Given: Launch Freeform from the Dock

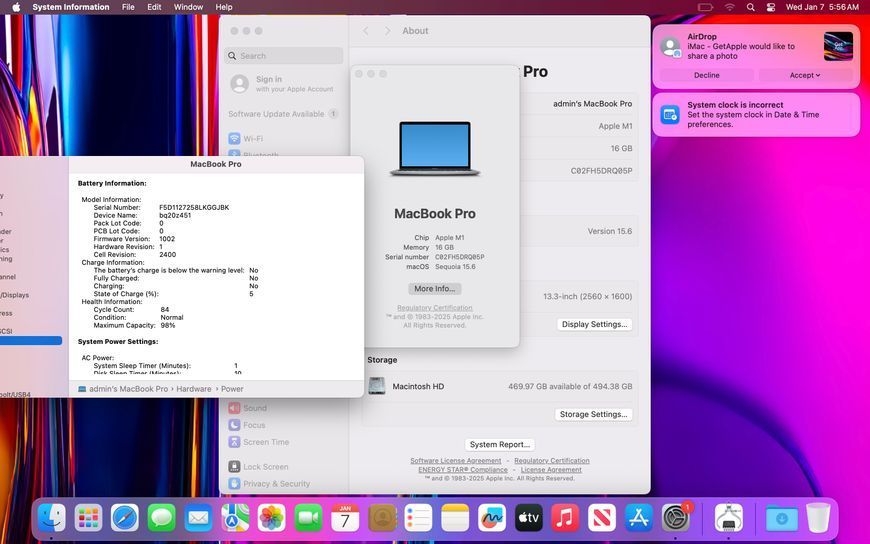Looking at the screenshot, I should [492, 518].
